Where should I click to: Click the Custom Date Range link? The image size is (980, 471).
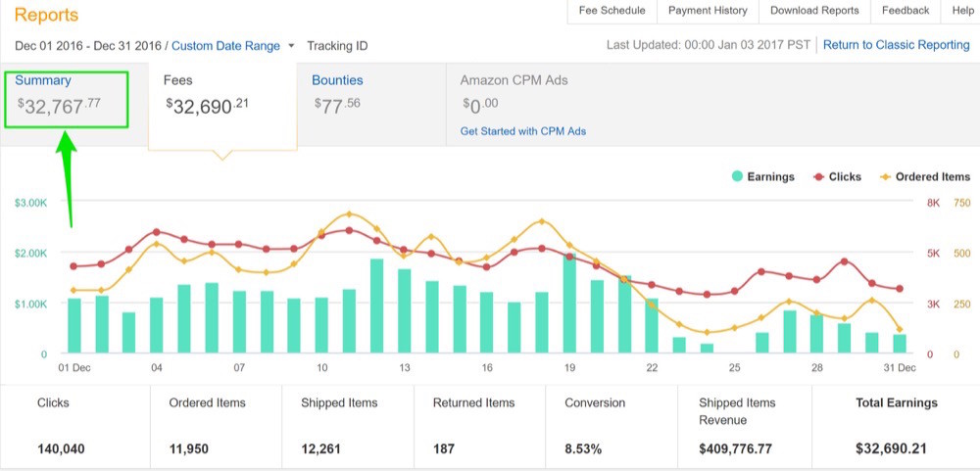[x=225, y=46]
